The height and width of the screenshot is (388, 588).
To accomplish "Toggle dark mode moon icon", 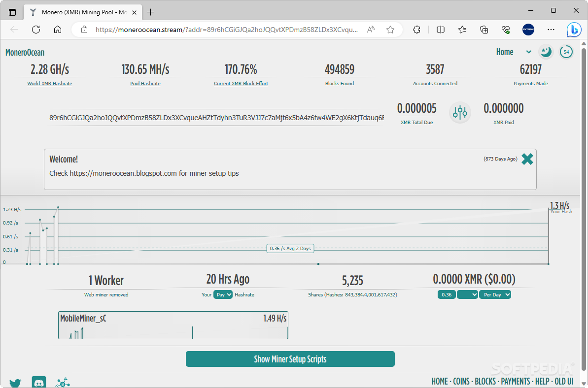I will click(546, 52).
